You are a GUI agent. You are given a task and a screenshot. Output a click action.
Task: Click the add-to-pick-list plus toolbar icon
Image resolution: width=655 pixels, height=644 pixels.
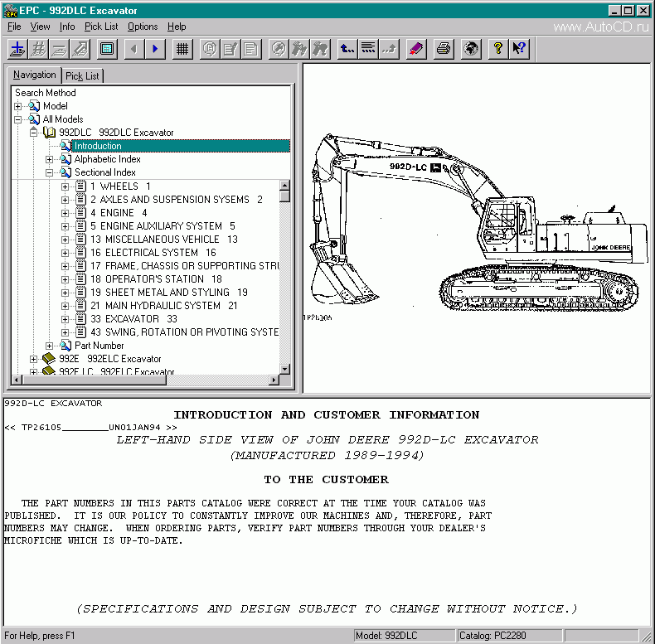tap(17, 49)
